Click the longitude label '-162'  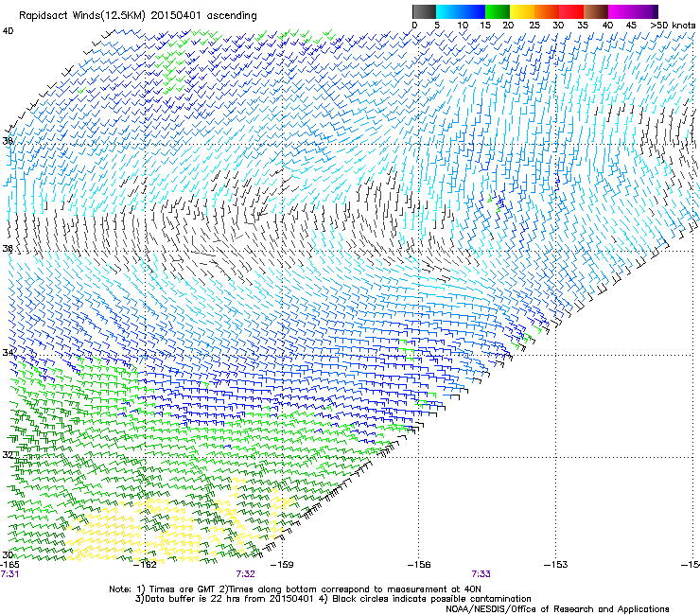[145, 565]
